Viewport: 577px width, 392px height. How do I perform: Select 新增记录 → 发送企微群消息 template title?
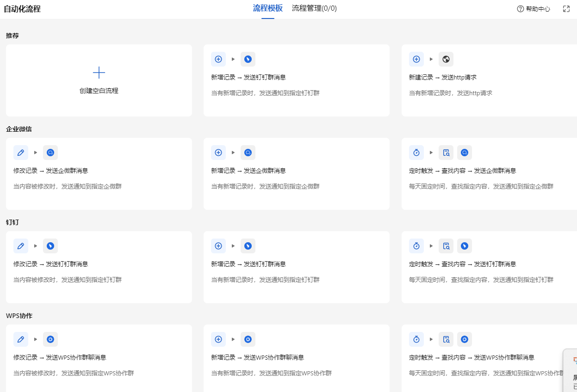(248, 171)
